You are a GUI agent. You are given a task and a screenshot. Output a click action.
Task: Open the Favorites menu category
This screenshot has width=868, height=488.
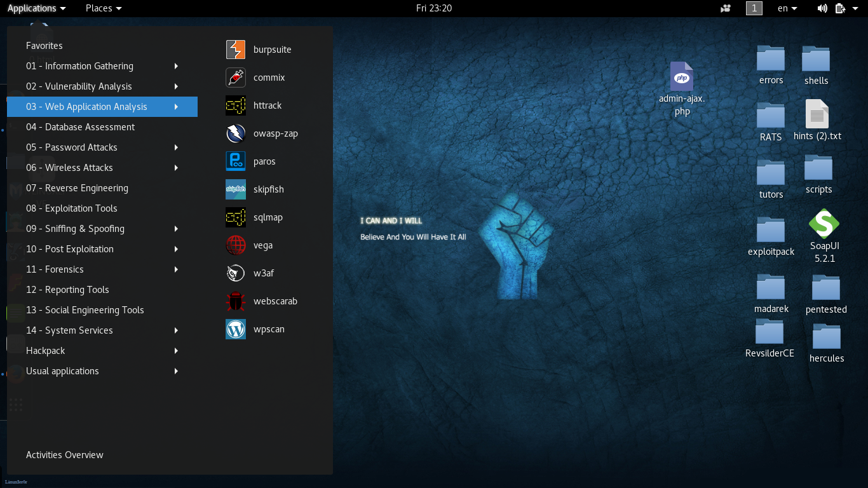coord(102,46)
